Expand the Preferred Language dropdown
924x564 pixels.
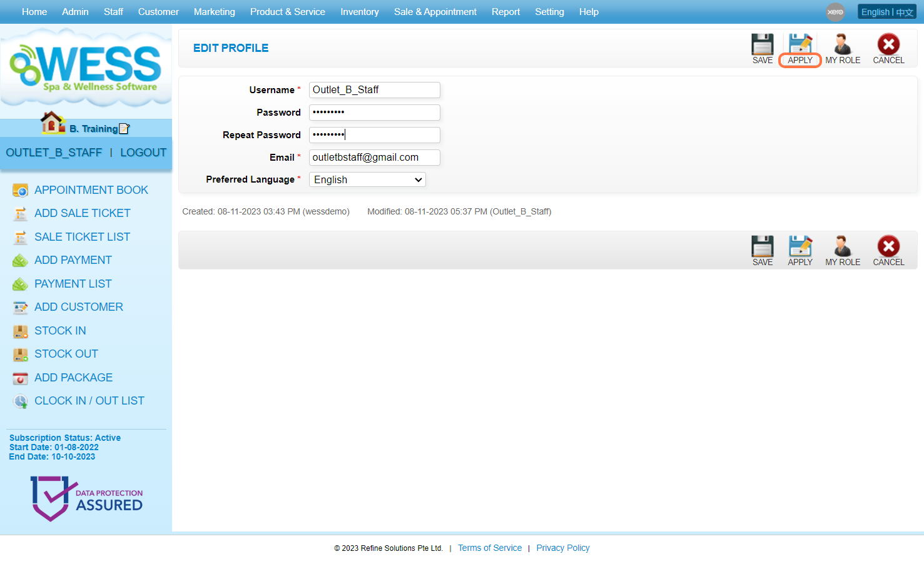pos(367,180)
